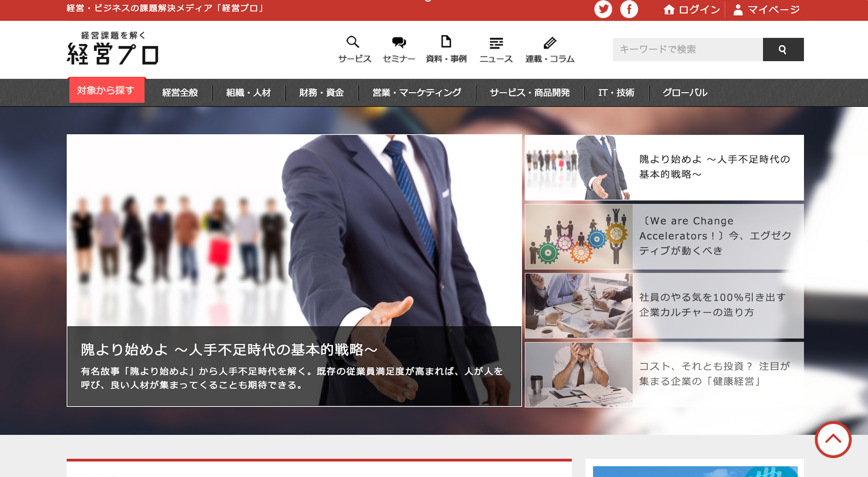The image size is (868, 477).
Task: Open We are Change Accelerators article title
Action: pos(715,236)
